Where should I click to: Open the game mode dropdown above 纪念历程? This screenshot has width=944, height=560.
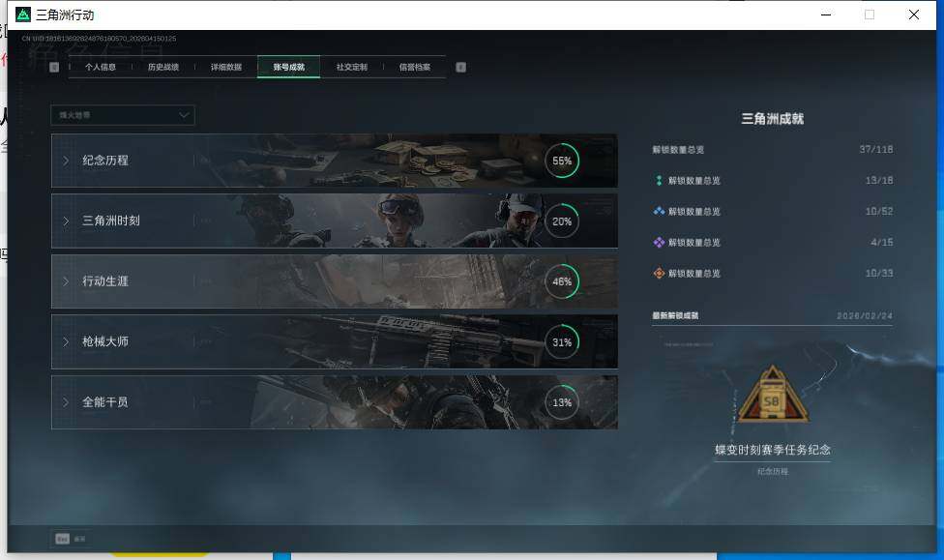pyautogui.click(x=123, y=115)
